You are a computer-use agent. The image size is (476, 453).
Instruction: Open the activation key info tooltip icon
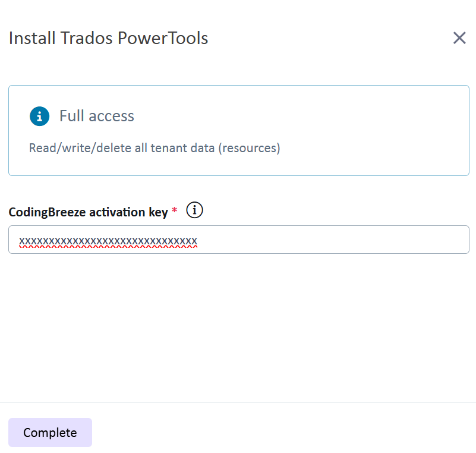click(194, 210)
